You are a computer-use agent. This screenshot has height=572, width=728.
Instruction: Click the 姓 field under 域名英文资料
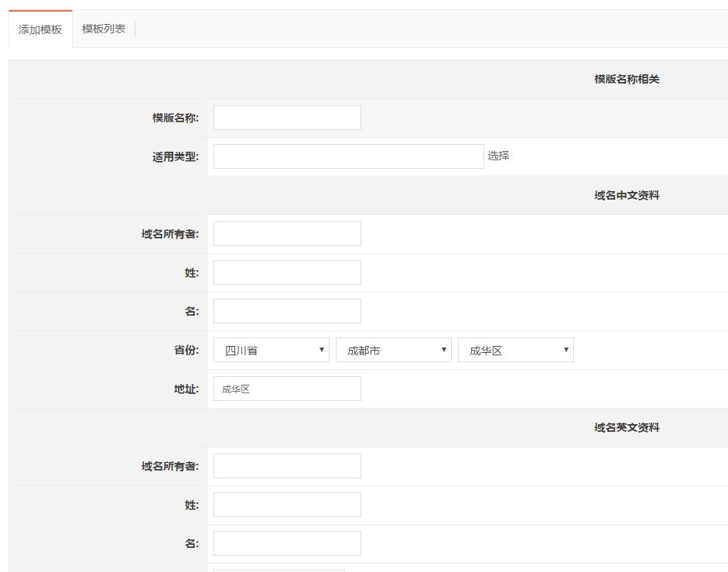(x=287, y=505)
